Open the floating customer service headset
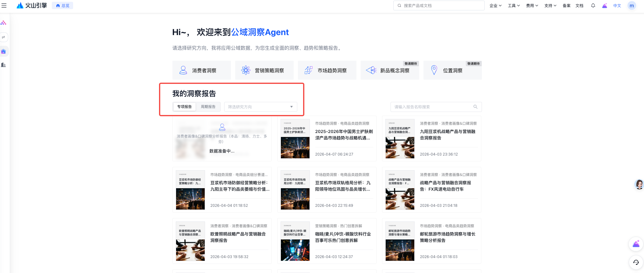This screenshot has width=644, height=273. pos(636,262)
